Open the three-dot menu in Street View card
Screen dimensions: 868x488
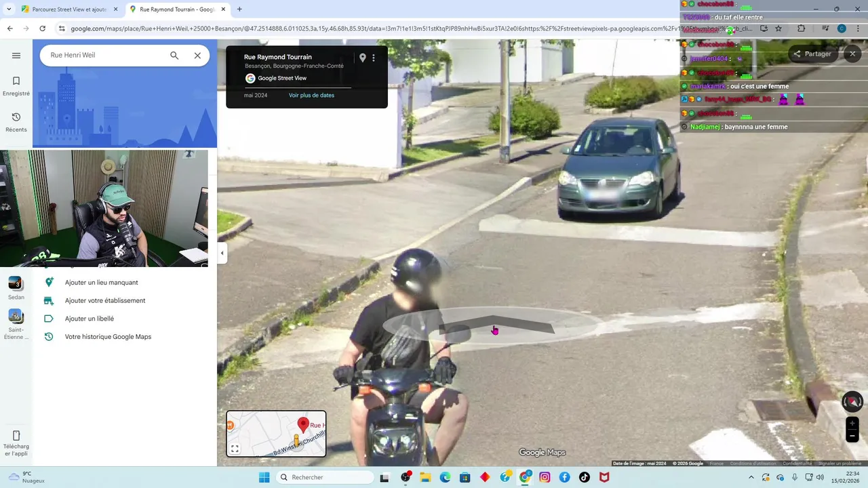pos(374,58)
